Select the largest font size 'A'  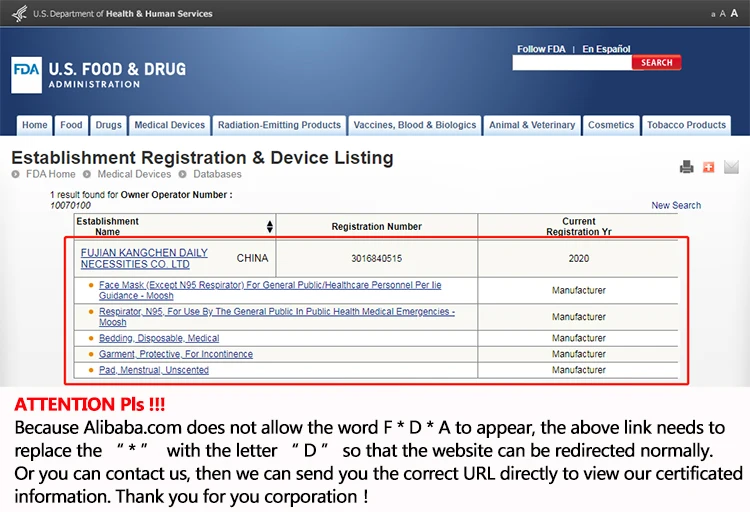point(735,13)
